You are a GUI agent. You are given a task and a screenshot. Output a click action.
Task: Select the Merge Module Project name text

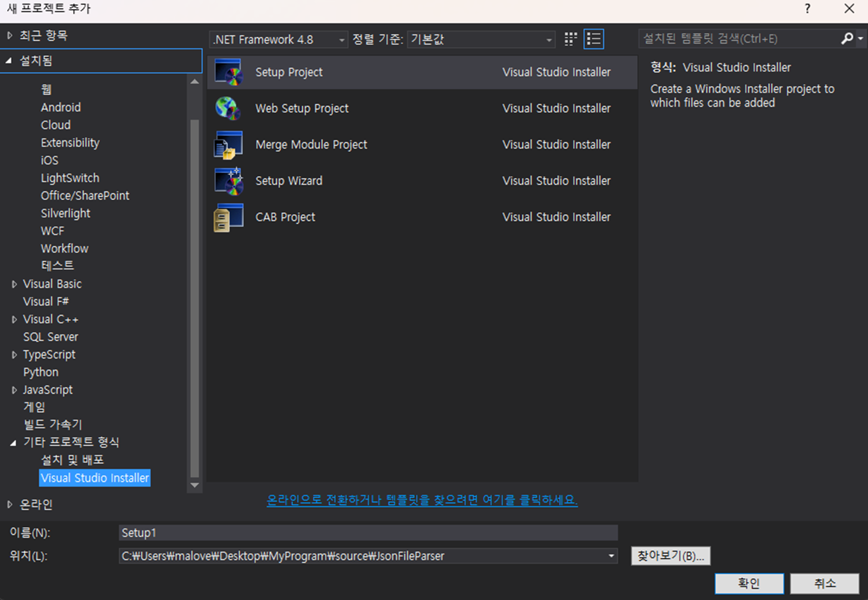pos(312,144)
